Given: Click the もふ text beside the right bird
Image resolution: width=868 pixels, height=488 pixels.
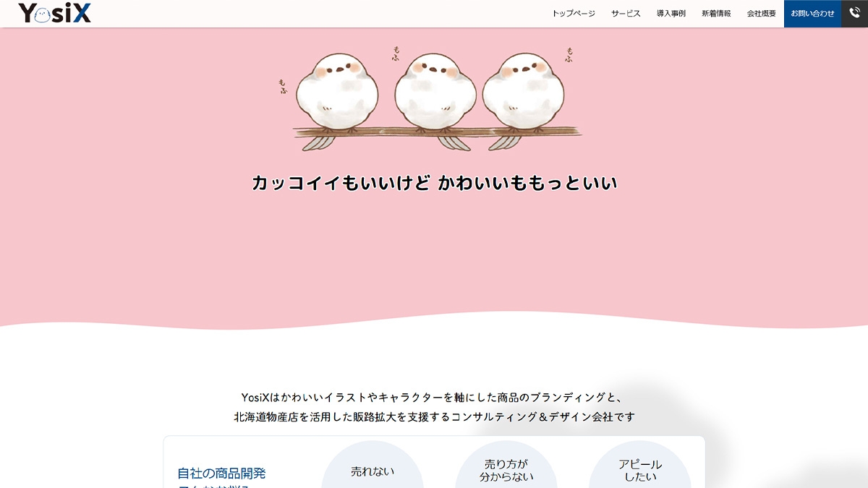Looking at the screenshot, I should click(570, 55).
